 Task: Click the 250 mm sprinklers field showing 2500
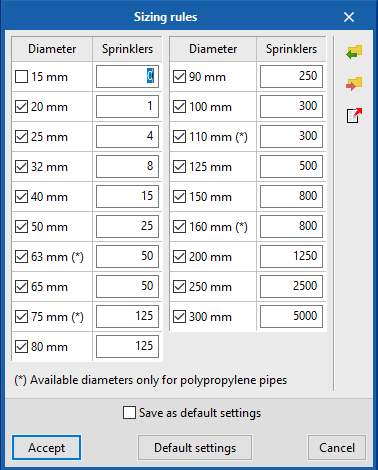pyautogui.click(x=291, y=286)
